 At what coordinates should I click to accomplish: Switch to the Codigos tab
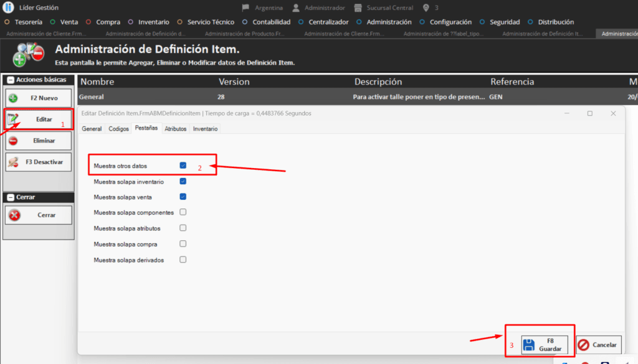pyautogui.click(x=118, y=129)
